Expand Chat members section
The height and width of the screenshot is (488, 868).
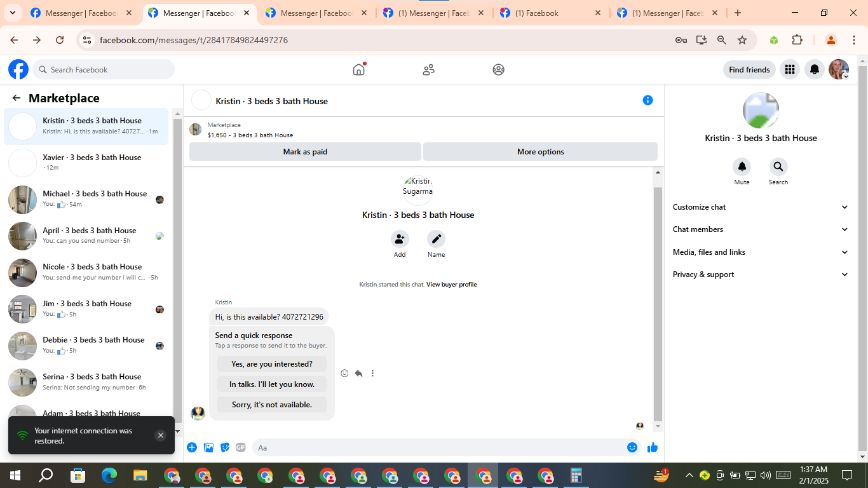[761, 229]
